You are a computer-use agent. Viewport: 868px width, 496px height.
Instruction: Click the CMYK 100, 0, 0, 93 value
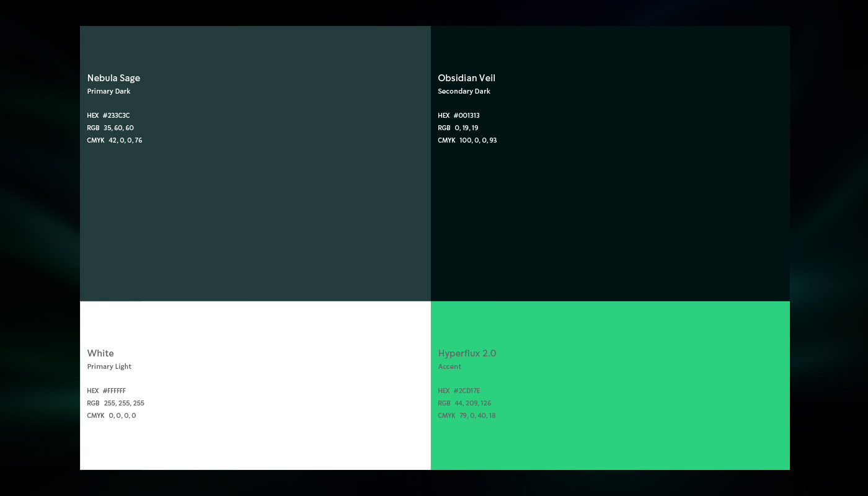[467, 140]
